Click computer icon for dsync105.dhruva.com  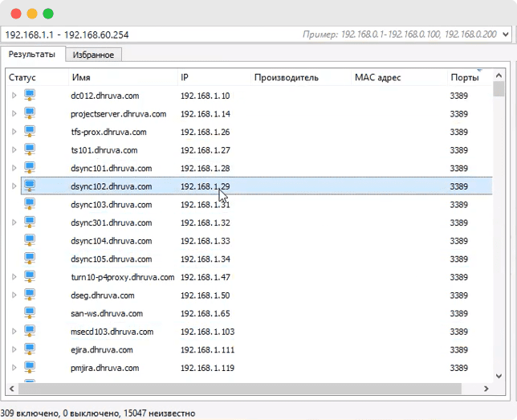point(30,259)
